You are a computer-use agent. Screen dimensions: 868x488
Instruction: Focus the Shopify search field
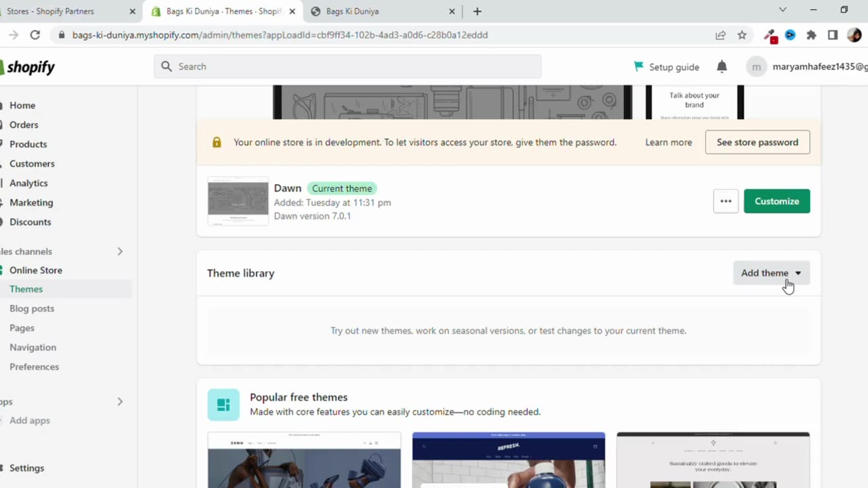coord(348,66)
